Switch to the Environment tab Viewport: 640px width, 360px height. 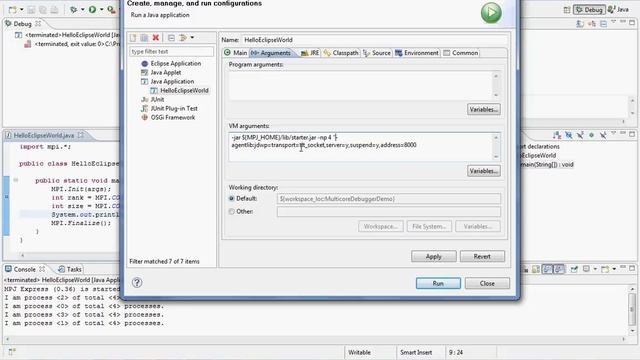[417, 53]
